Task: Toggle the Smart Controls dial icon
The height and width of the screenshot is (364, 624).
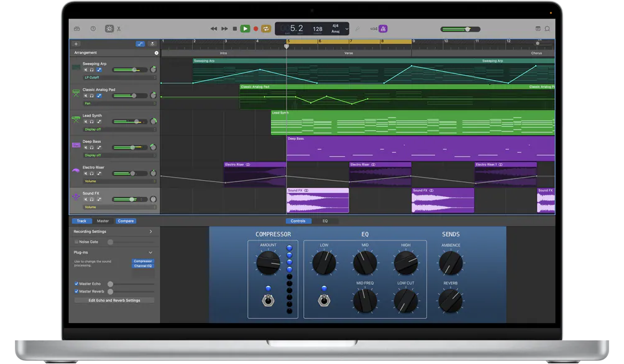Action: click(x=109, y=29)
